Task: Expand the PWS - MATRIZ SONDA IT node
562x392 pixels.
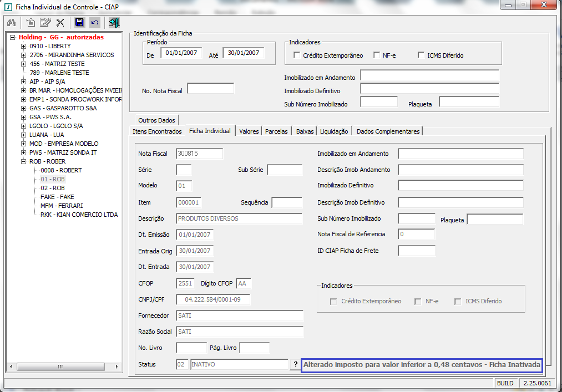Action: [24, 152]
